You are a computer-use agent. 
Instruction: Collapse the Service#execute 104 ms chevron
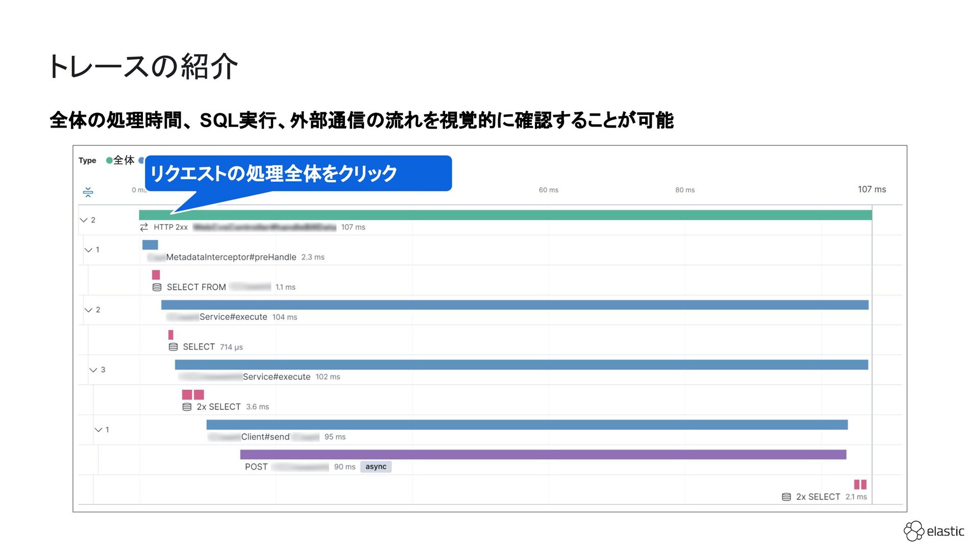(88, 310)
